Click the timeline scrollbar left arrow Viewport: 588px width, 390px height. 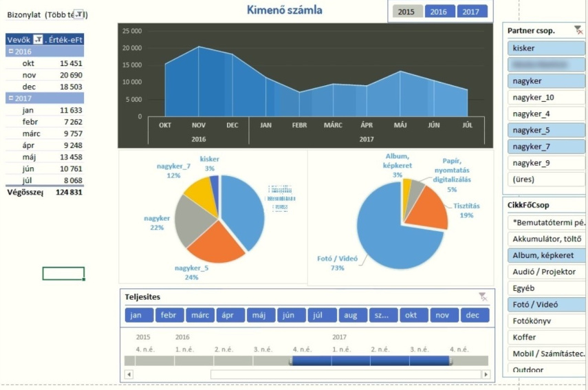[x=125, y=374]
